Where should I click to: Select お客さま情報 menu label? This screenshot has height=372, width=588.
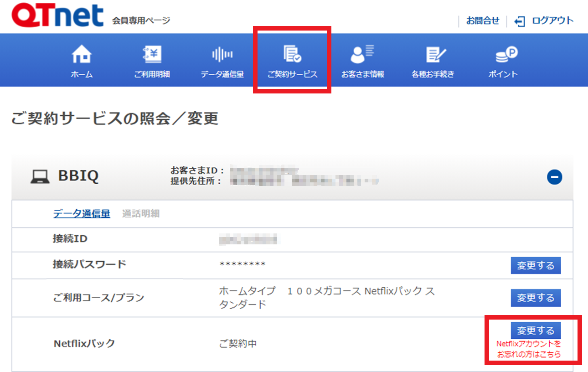pos(362,74)
